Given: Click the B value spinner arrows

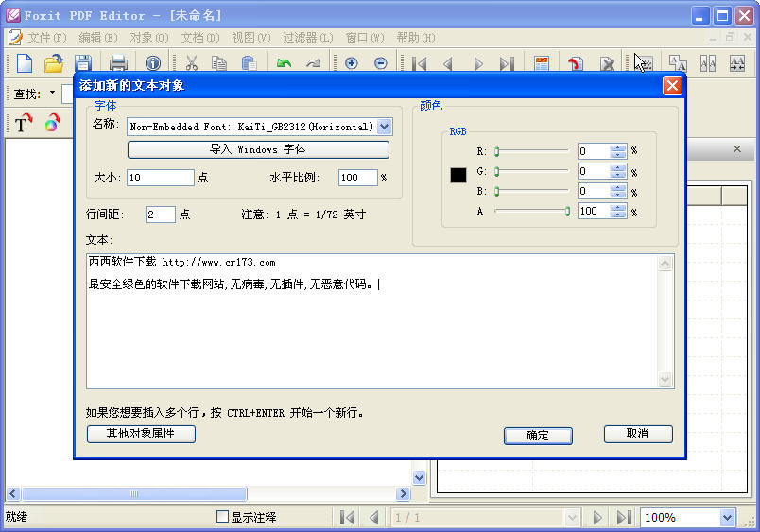Looking at the screenshot, I should click(x=617, y=191).
